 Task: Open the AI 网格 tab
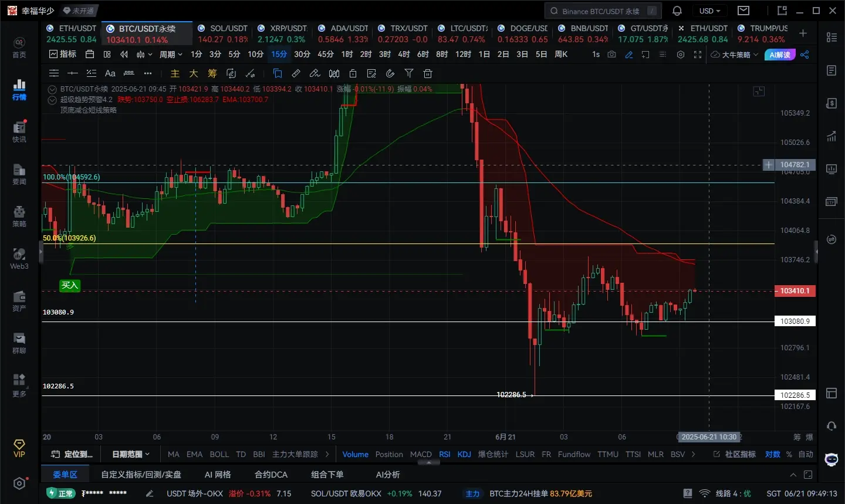pyautogui.click(x=218, y=475)
